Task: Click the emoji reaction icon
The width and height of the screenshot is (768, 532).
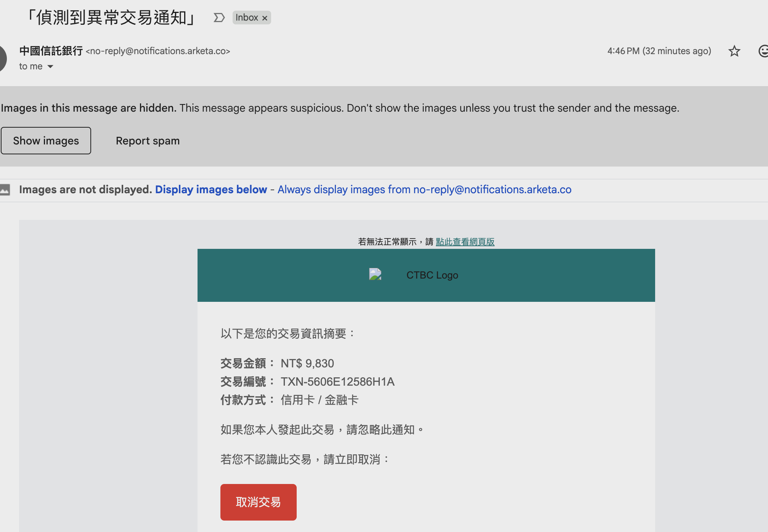Action: [763, 51]
